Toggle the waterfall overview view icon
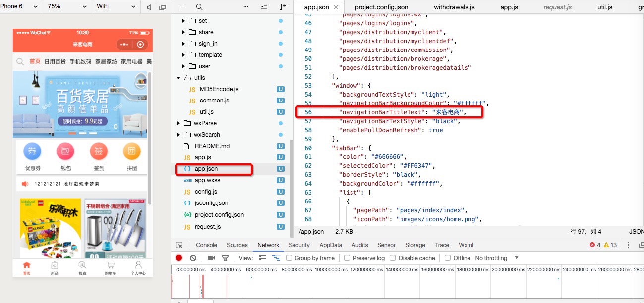 pyautogui.click(x=276, y=258)
